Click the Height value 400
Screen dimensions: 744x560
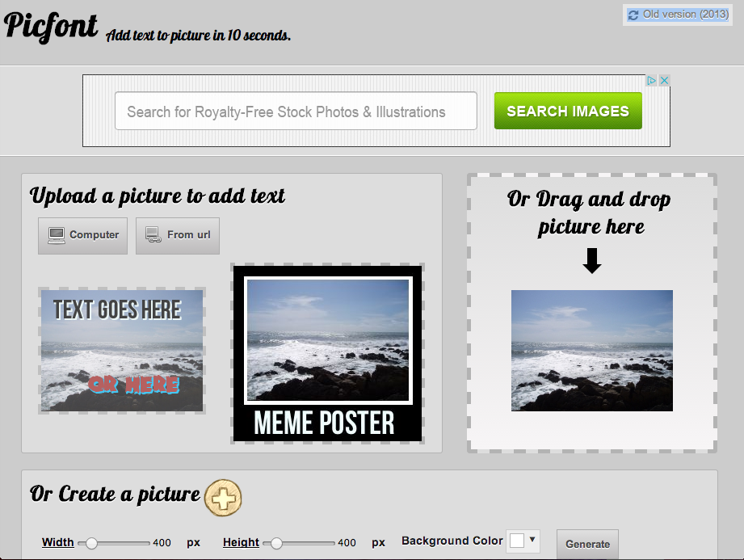pos(347,543)
